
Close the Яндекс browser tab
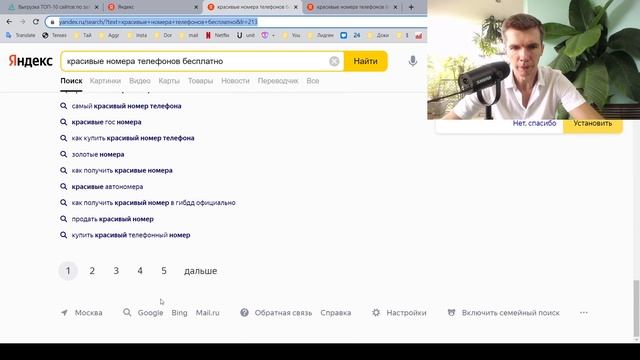(x=196, y=7)
